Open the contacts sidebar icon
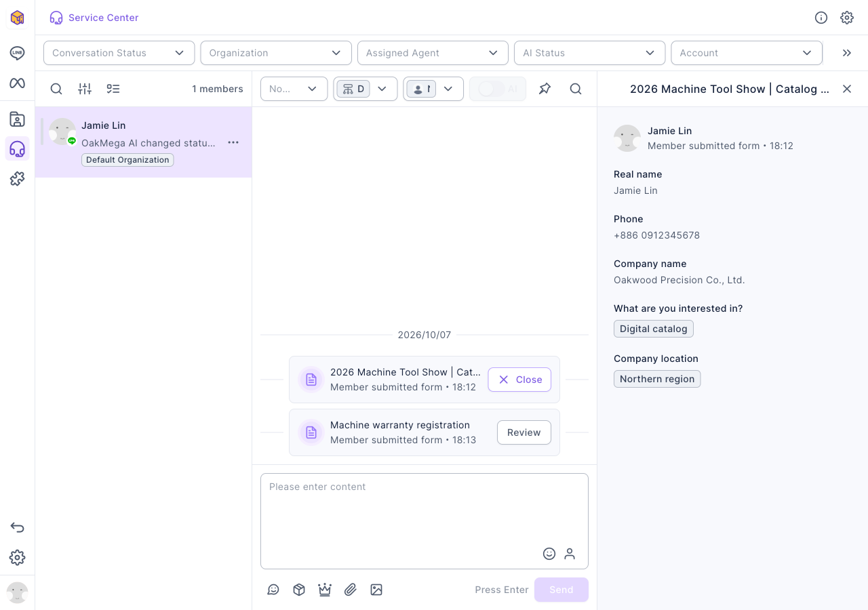868x610 pixels. click(x=17, y=119)
